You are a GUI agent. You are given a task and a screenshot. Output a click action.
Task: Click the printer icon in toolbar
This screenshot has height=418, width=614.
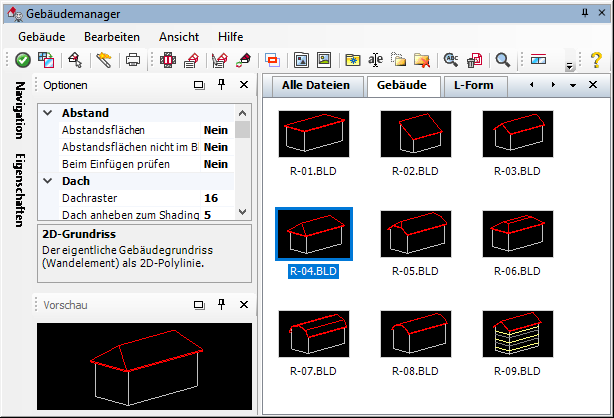point(132,60)
